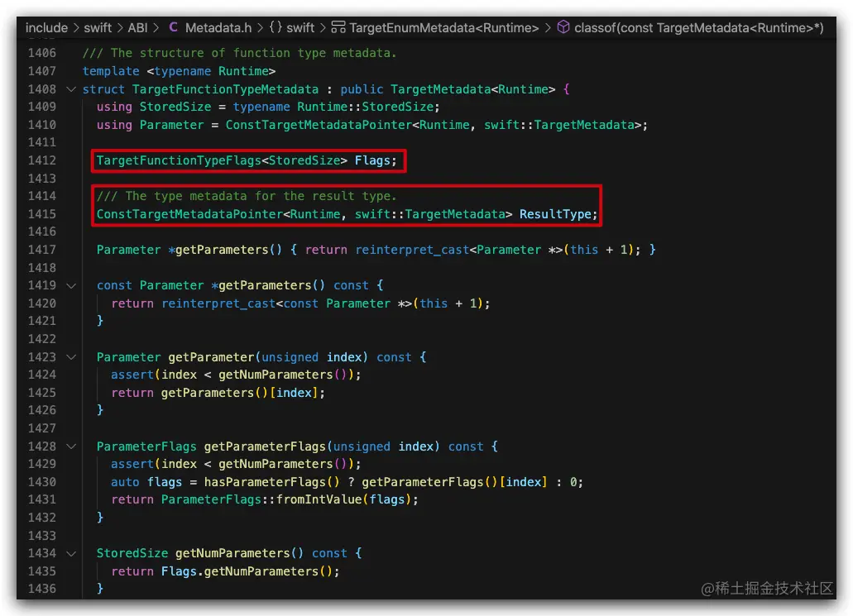This screenshot has width=853, height=616.
Task: Click reinterpret_cast on line 1417
Action: (x=412, y=250)
